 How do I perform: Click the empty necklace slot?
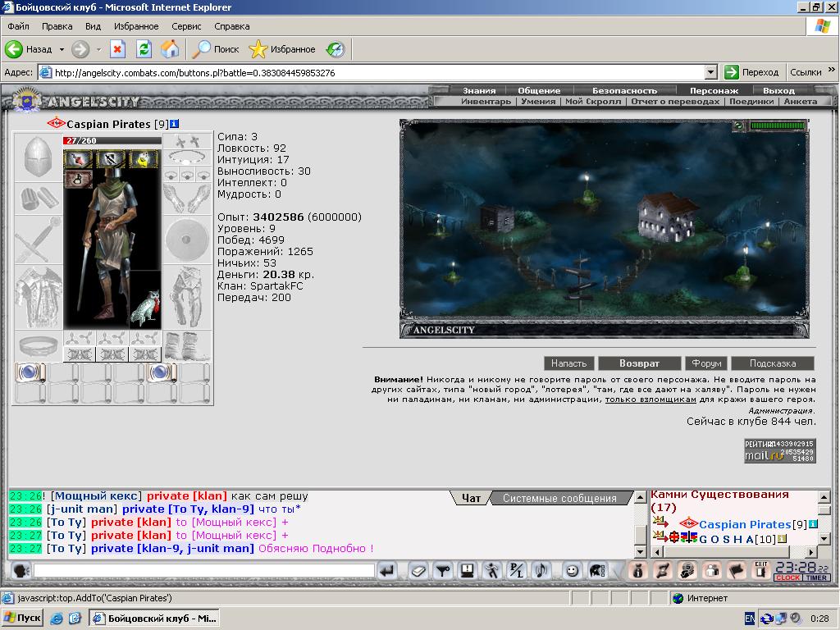coord(187,157)
